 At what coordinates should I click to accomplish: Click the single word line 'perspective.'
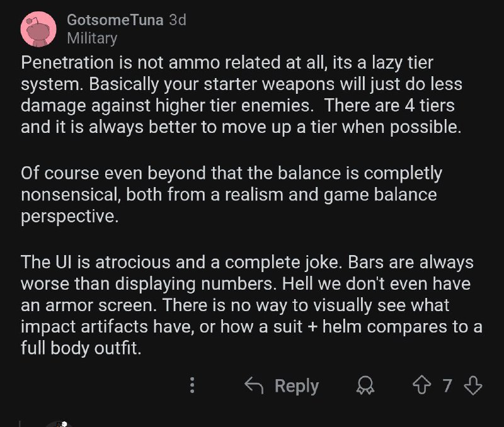coord(70,217)
